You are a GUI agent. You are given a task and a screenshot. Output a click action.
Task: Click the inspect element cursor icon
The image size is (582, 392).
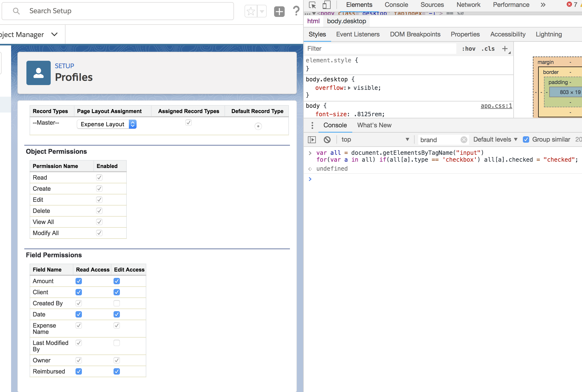click(312, 5)
